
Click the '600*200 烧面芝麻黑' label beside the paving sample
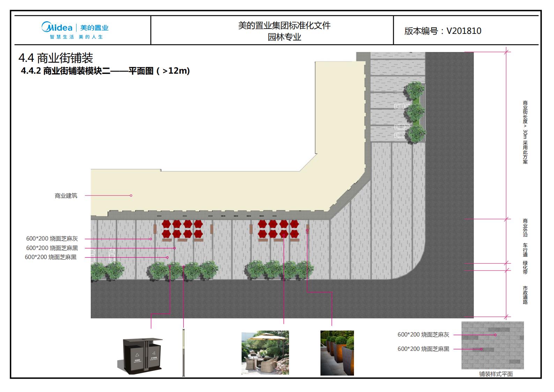tap(423, 349)
